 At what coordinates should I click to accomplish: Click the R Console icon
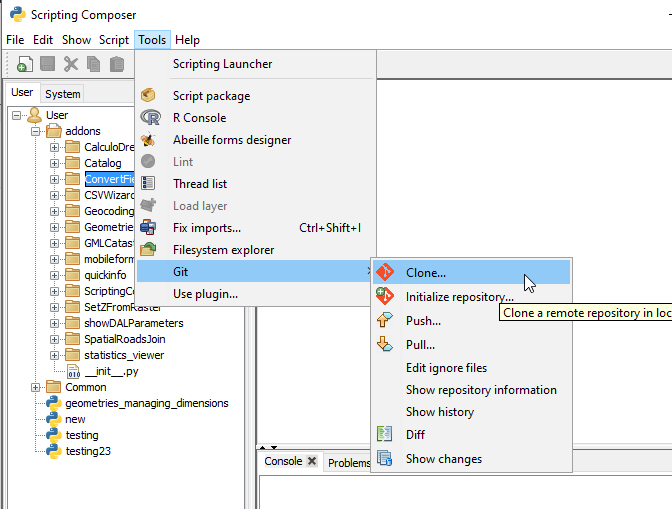tap(149, 118)
